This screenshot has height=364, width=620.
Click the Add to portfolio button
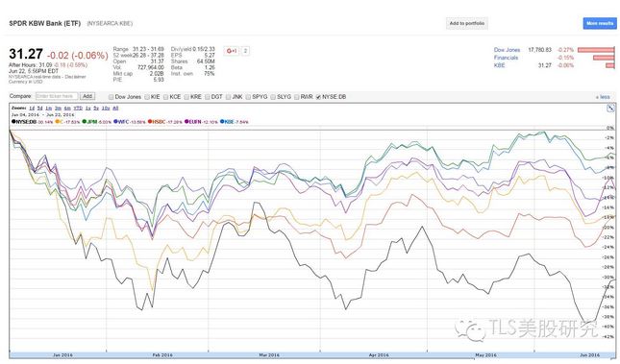(466, 23)
